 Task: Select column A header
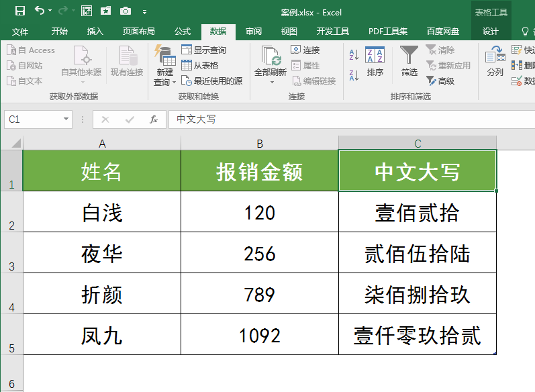[x=102, y=143]
